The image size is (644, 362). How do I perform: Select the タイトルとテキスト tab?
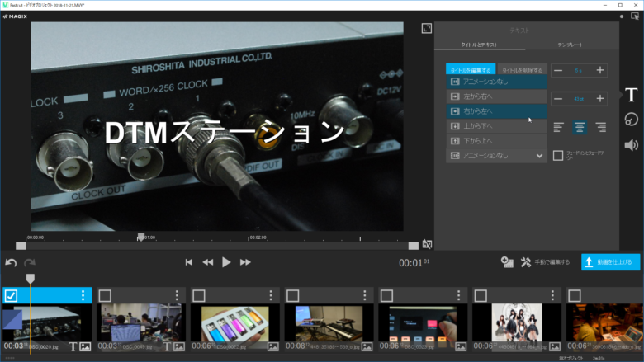tap(480, 45)
